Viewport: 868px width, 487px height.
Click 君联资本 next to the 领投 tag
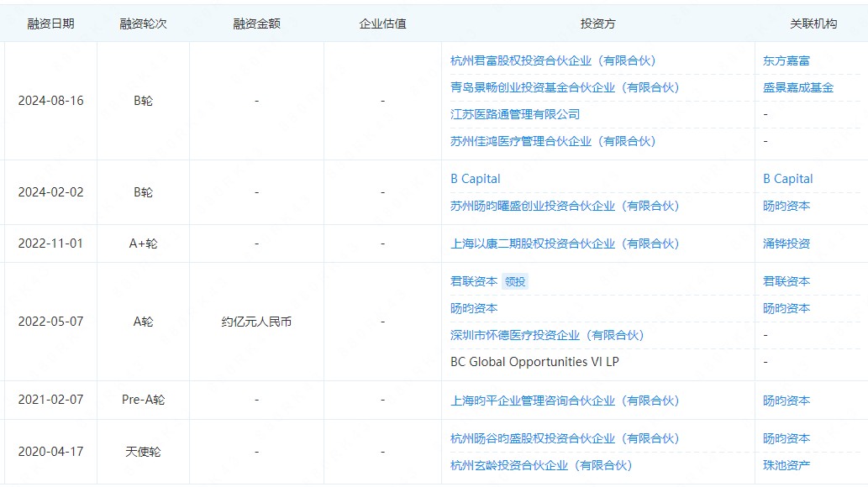coord(474,281)
